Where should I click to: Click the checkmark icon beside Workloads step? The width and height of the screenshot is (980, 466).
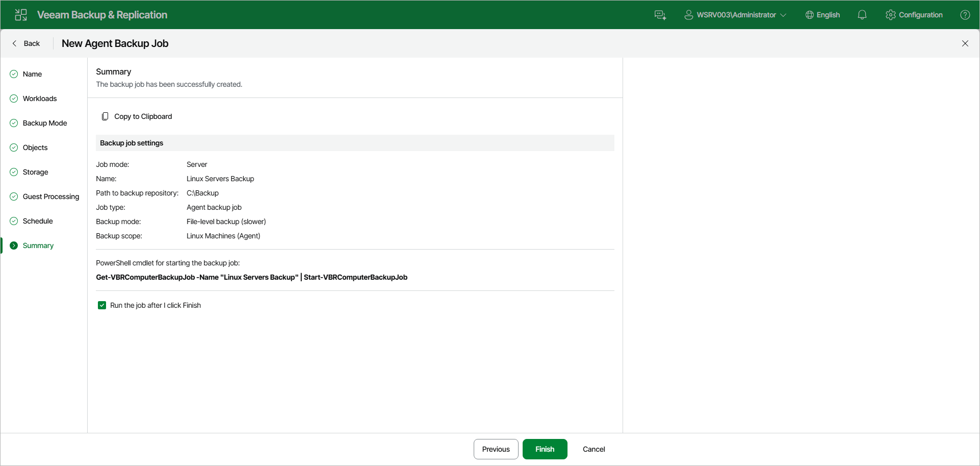click(14, 99)
